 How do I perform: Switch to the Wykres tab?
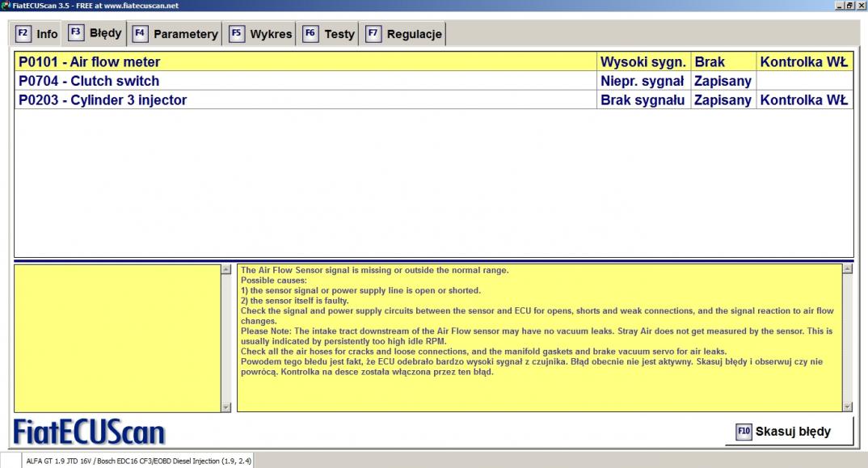260,34
